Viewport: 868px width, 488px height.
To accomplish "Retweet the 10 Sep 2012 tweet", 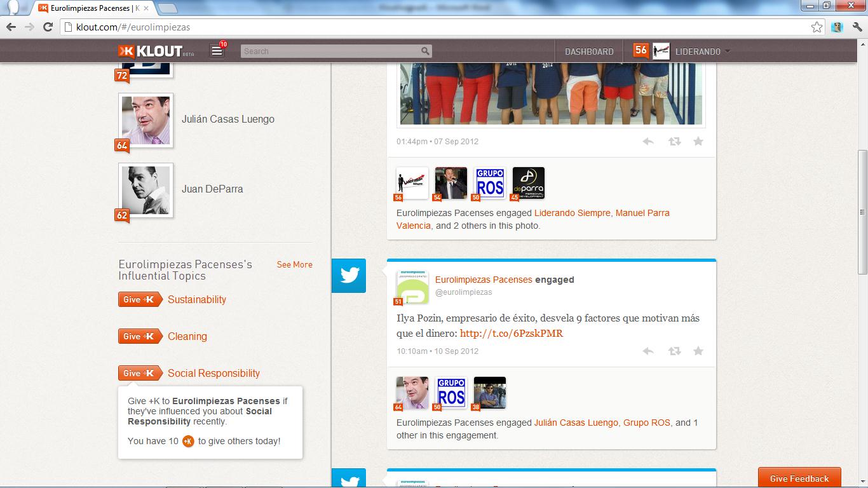I will point(674,351).
